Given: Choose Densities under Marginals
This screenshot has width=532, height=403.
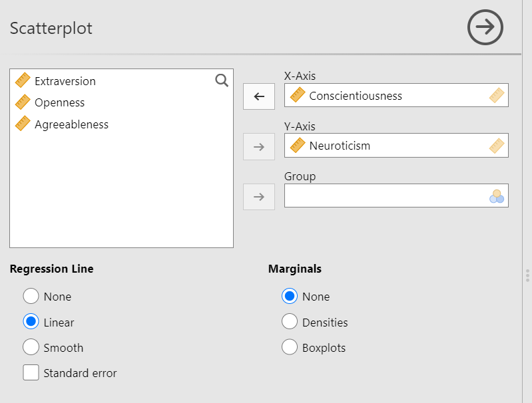Looking at the screenshot, I should coord(290,322).
